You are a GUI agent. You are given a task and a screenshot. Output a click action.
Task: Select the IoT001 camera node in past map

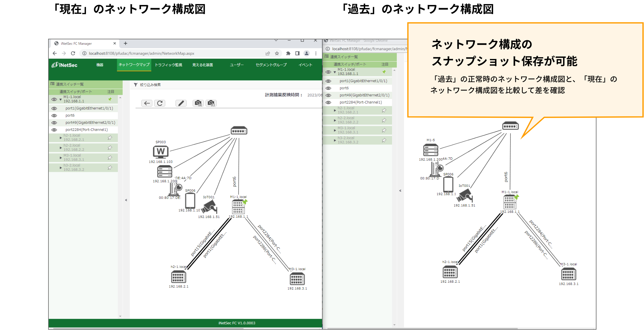pyautogui.click(x=465, y=195)
